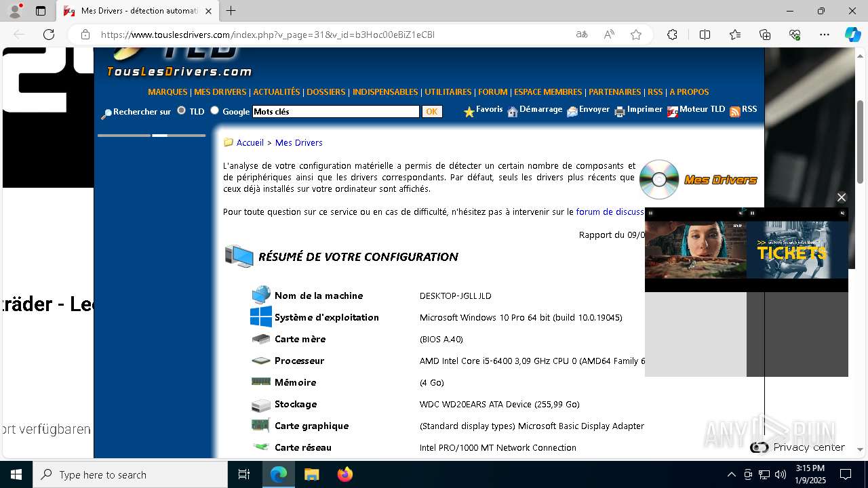The height and width of the screenshot is (488, 868).
Task: Open the PARTENAIRES menu item
Action: point(615,92)
